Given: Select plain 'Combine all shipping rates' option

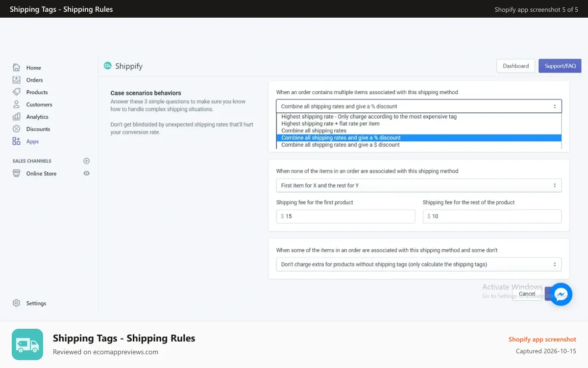Looking at the screenshot, I should point(419,131).
